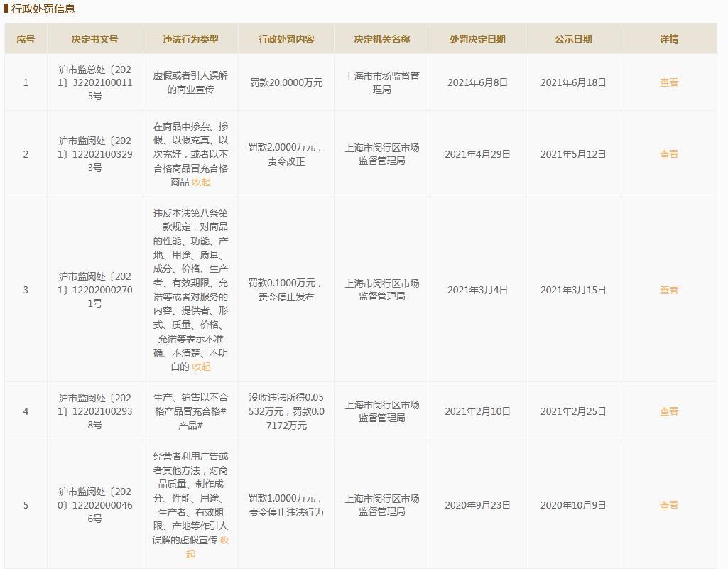点击决定机关名称表头
Viewport: 728px width, 569px height.
pyautogui.click(x=381, y=39)
